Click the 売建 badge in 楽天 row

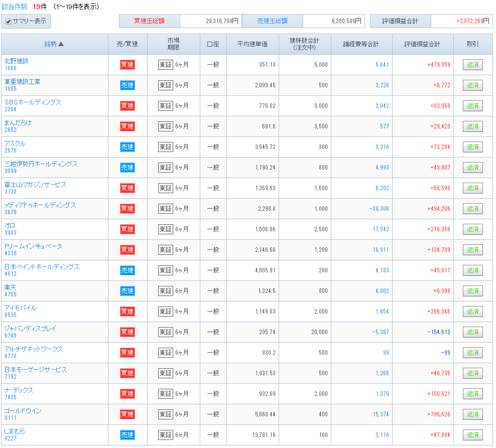pyautogui.click(x=128, y=290)
